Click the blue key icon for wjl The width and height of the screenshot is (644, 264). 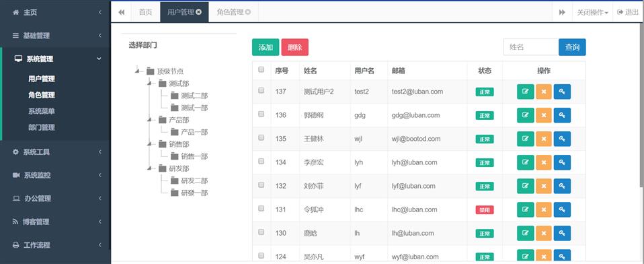(x=562, y=139)
